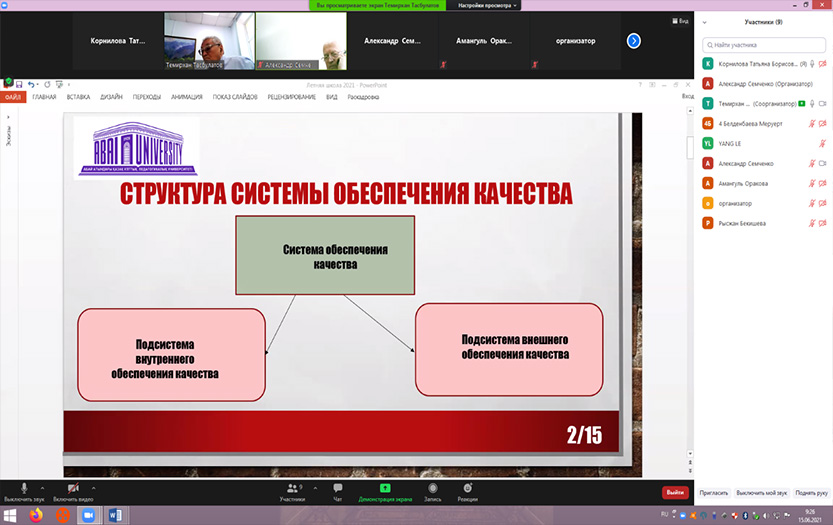Open the Участники participants panel icon
833x525 pixels.
(x=292, y=487)
